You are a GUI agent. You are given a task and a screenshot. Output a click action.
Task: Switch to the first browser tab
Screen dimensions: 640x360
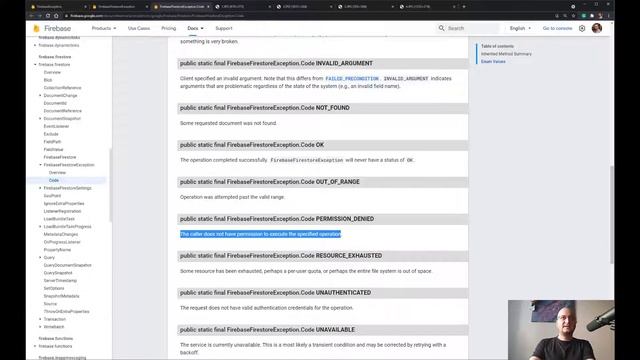click(58, 7)
